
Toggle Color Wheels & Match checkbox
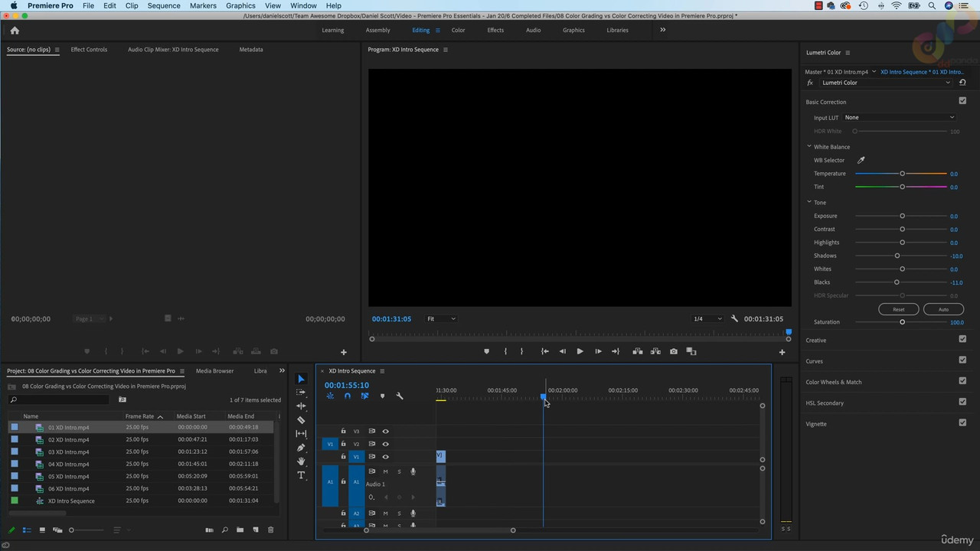point(962,380)
